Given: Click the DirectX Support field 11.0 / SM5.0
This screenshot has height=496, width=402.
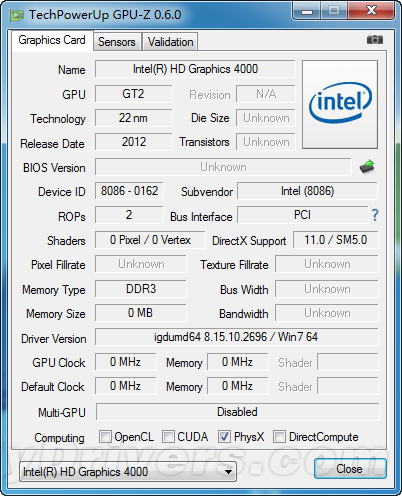Looking at the screenshot, I should 336,240.
